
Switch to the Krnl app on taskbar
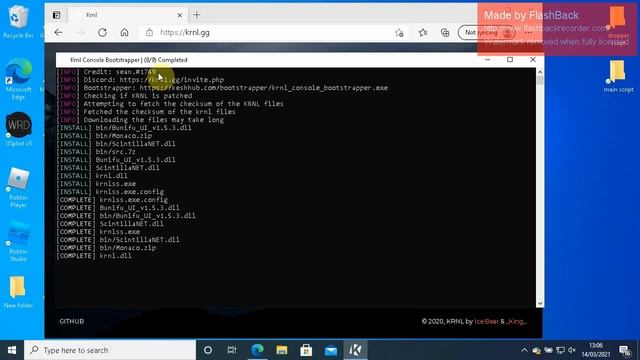355,350
